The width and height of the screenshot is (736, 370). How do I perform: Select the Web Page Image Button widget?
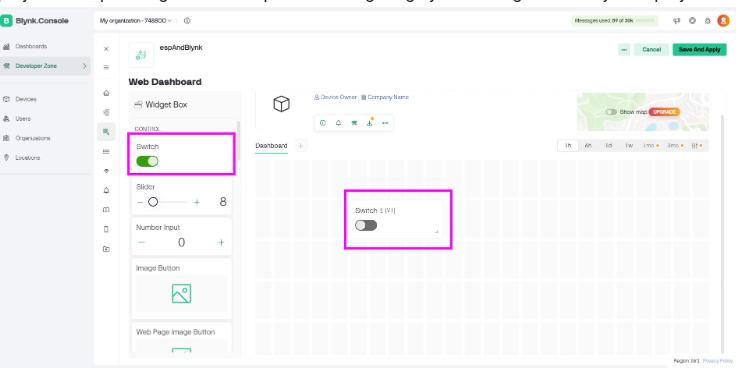point(181,338)
